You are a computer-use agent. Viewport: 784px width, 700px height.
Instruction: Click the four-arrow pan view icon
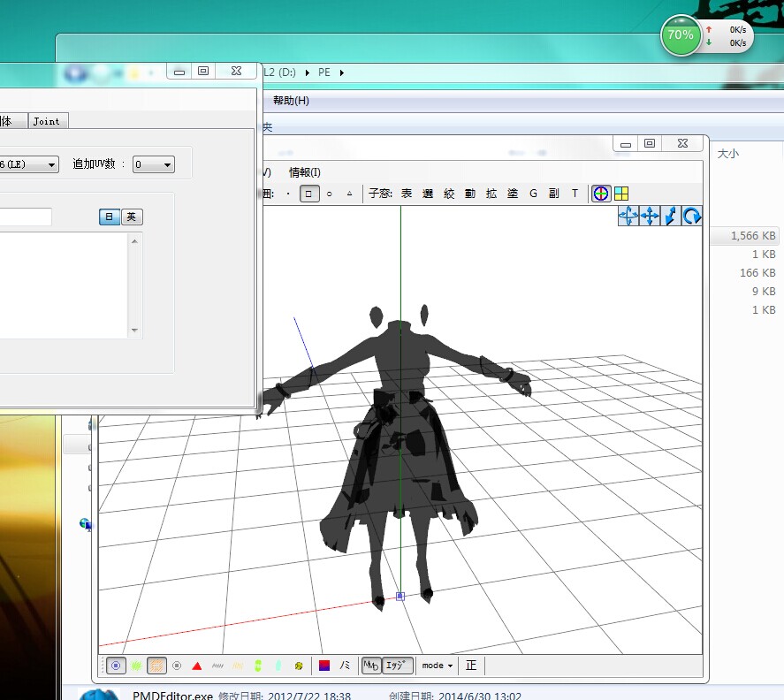pyautogui.click(x=650, y=216)
